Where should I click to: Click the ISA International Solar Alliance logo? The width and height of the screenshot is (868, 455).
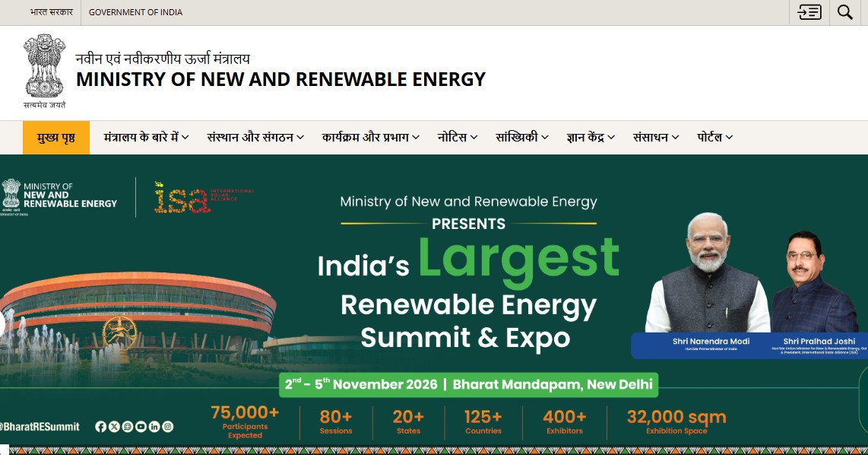(204, 198)
